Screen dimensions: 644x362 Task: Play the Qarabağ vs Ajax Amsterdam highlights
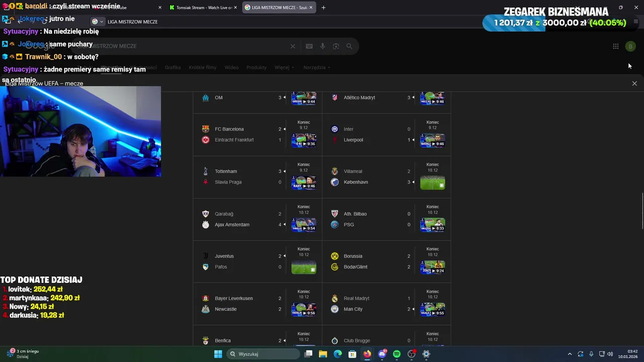click(304, 225)
